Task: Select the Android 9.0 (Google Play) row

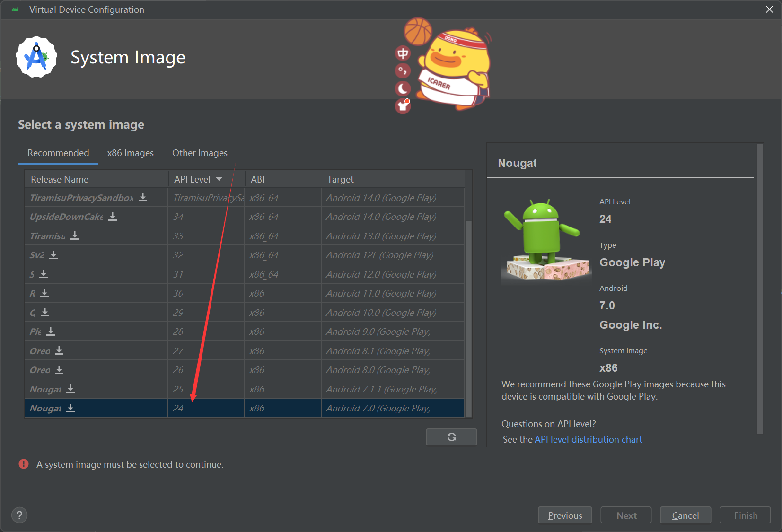Action: click(x=245, y=331)
